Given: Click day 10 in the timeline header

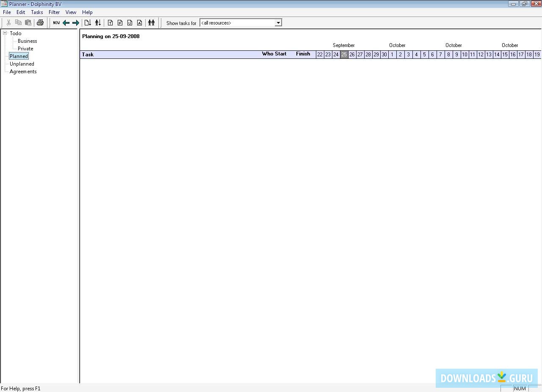Looking at the screenshot, I should pyautogui.click(x=465, y=55).
